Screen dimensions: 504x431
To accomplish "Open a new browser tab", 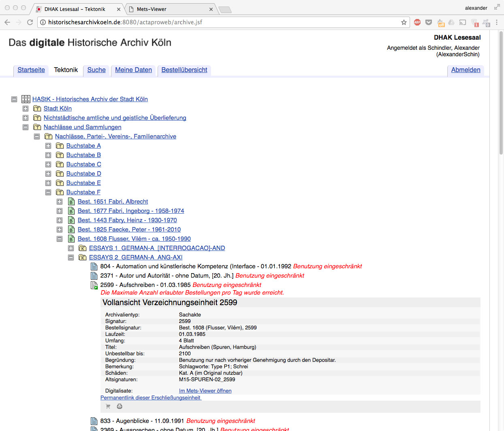I will coord(225,10).
